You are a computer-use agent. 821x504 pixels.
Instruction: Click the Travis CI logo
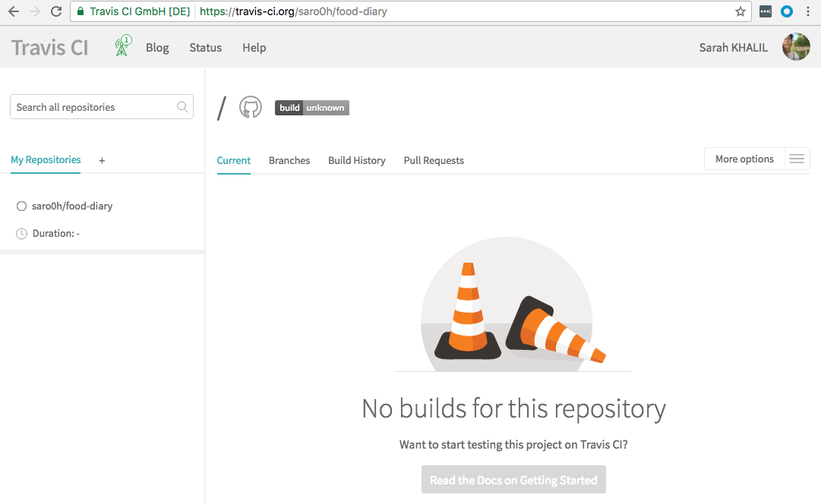49,48
